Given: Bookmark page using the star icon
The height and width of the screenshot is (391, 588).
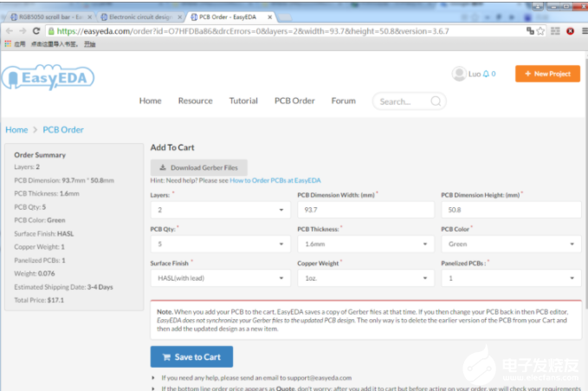Looking at the screenshot, I should 540,31.
